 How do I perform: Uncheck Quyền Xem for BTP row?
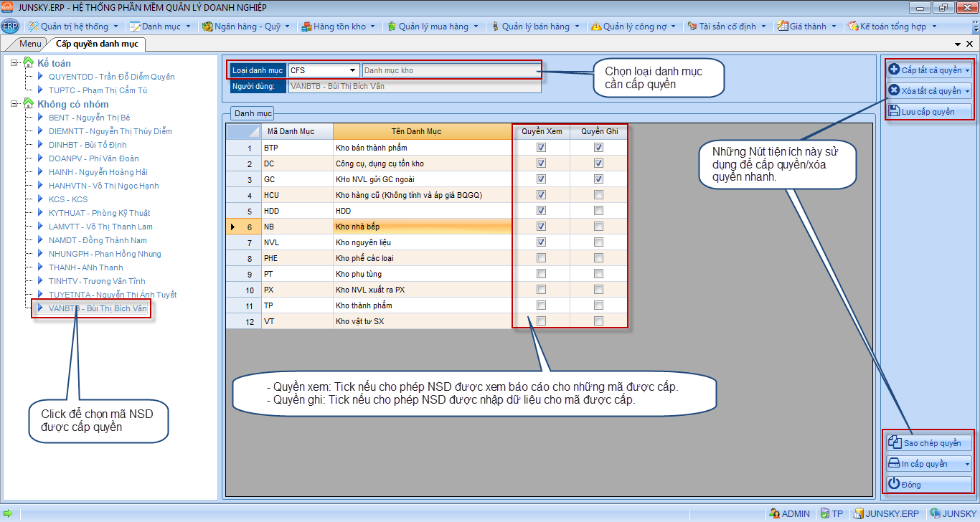(541, 148)
